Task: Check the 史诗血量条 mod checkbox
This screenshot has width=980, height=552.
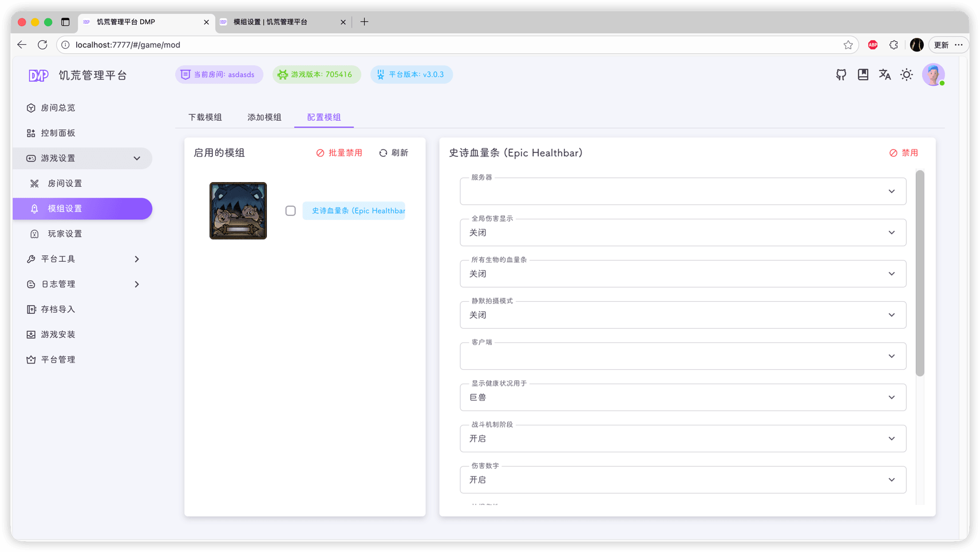Action: click(290, 211)
